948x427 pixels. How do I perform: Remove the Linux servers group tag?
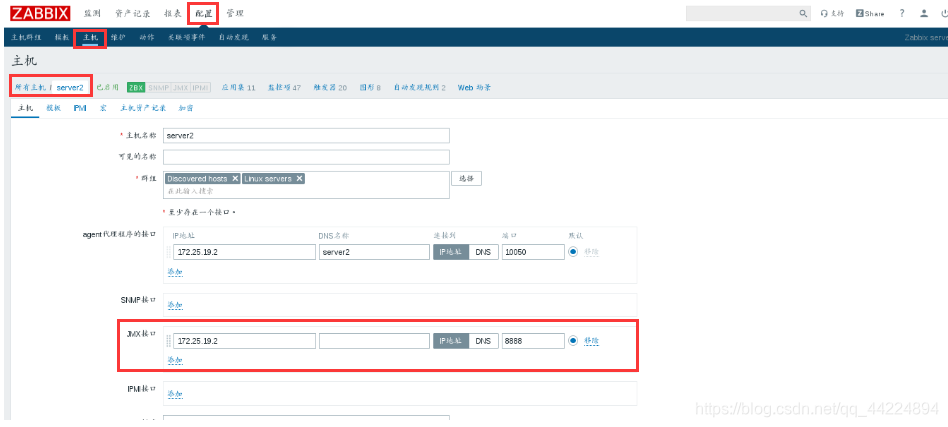click(x=299, y=179)
